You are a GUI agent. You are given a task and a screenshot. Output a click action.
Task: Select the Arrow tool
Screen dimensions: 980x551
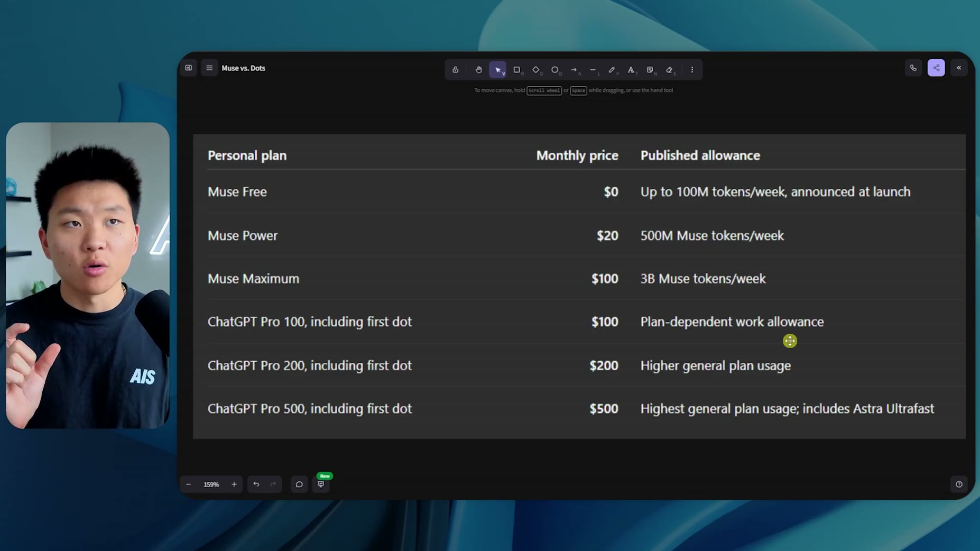pos(574,70)
